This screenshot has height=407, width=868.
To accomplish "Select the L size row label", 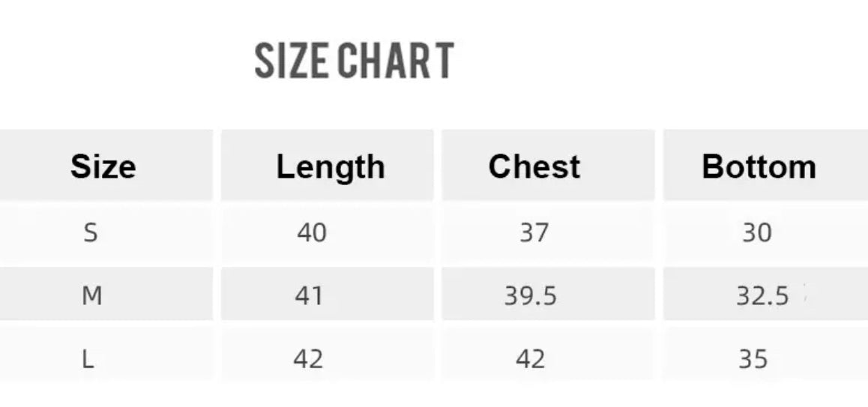I will [x=88, y=360].
